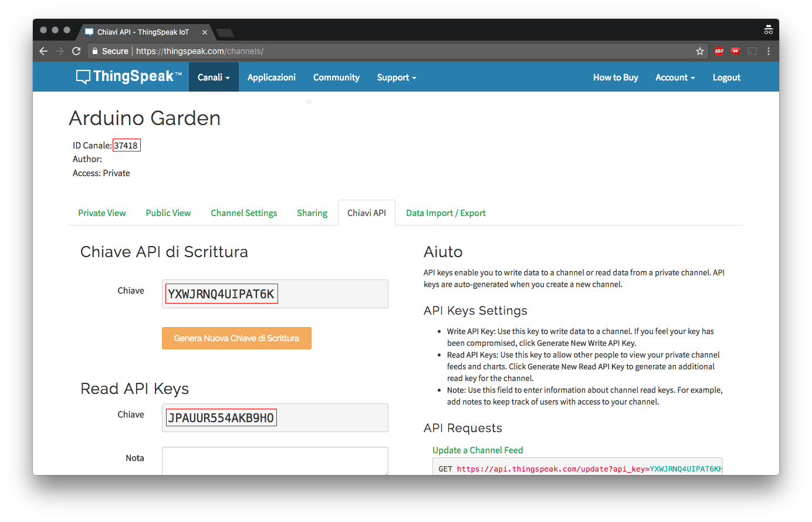This screenshot has width=812, height=522.
Task: Click the browser forward arrow
Action: (x=59, y=51)
